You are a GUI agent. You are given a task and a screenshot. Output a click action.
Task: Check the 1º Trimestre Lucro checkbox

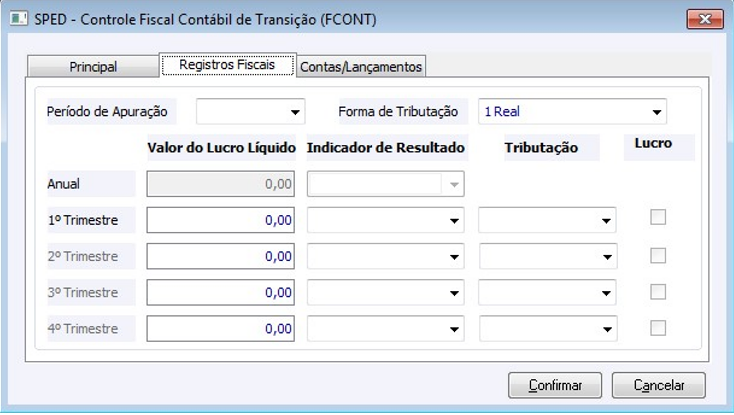pos(658,218)
